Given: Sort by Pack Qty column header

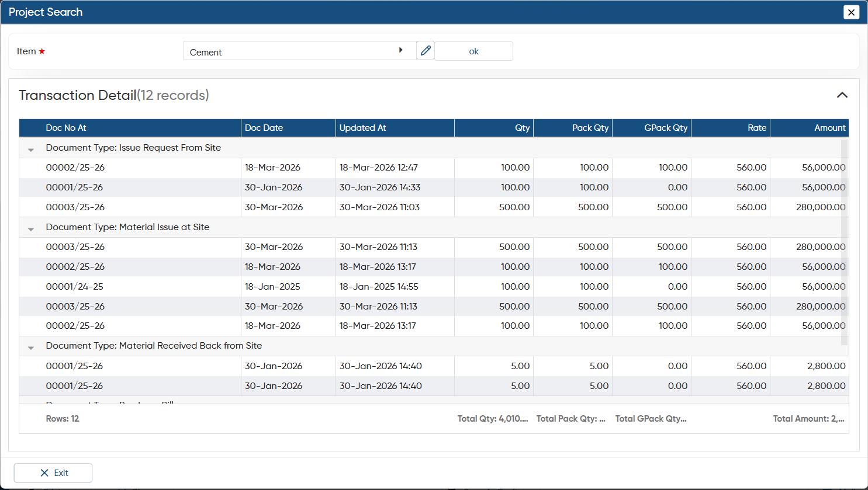Looking at the screenshot, I should pos(573,128).
